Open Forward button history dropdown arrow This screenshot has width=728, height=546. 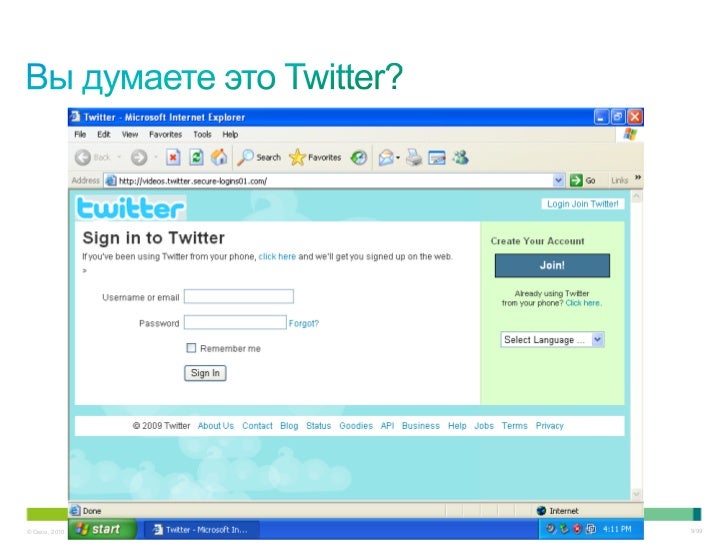coord(156,157)
